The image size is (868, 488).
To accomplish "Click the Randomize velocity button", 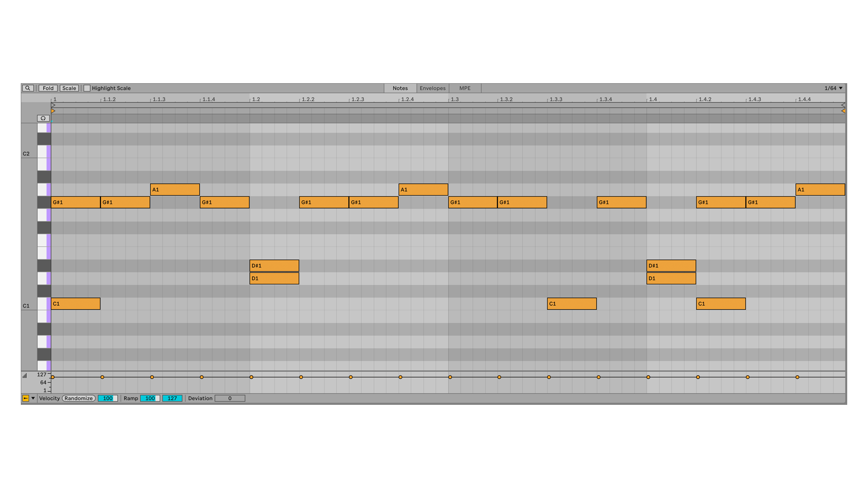I will pyautogui.click(x=79, y=398).
